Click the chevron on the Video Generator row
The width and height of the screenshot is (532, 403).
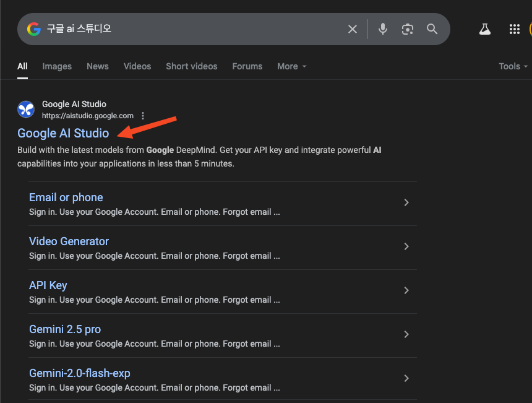(406, 246)
